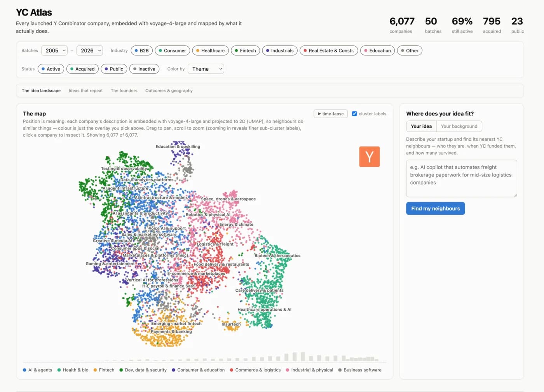The image size is (544, 392).
Task: Click the E-commerce & marketplaces label
Action: (196, 274)
